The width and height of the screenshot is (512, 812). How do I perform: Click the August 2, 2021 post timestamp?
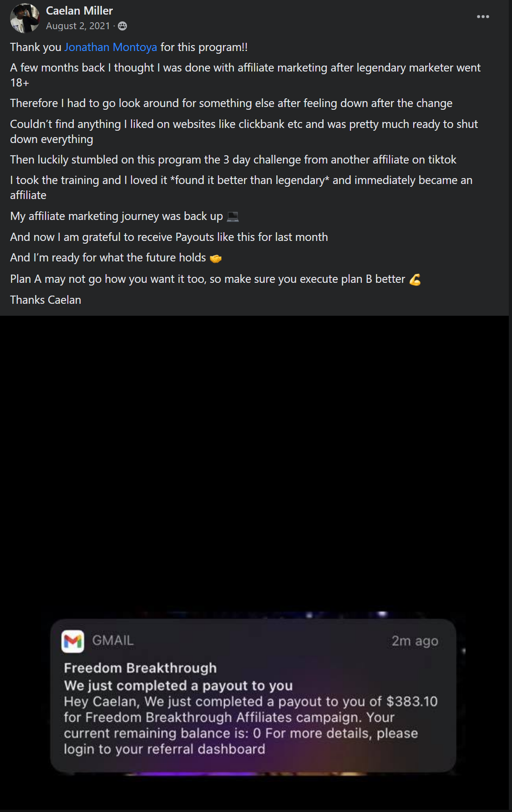coord(78,26)
